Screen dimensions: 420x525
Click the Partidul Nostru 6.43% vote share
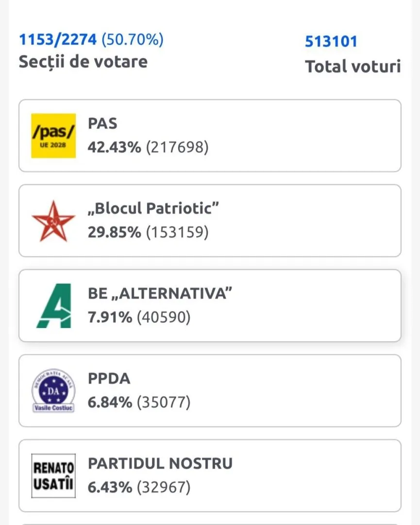[x=110, y=487]
